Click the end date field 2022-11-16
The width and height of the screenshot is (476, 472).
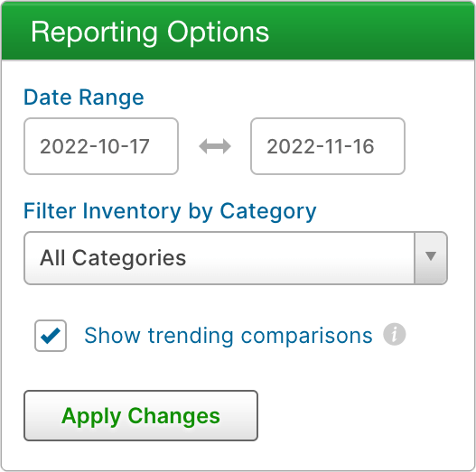[328, 146]
